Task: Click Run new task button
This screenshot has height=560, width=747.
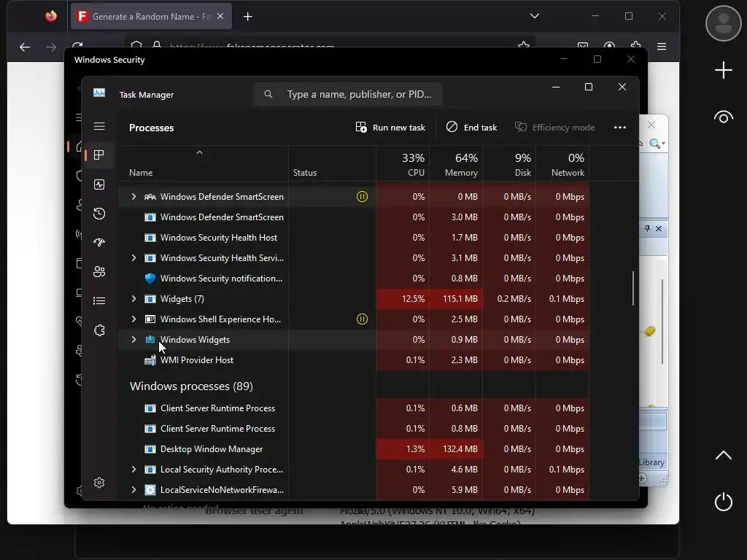Action: pyautogui.click(x=390, y=127)
